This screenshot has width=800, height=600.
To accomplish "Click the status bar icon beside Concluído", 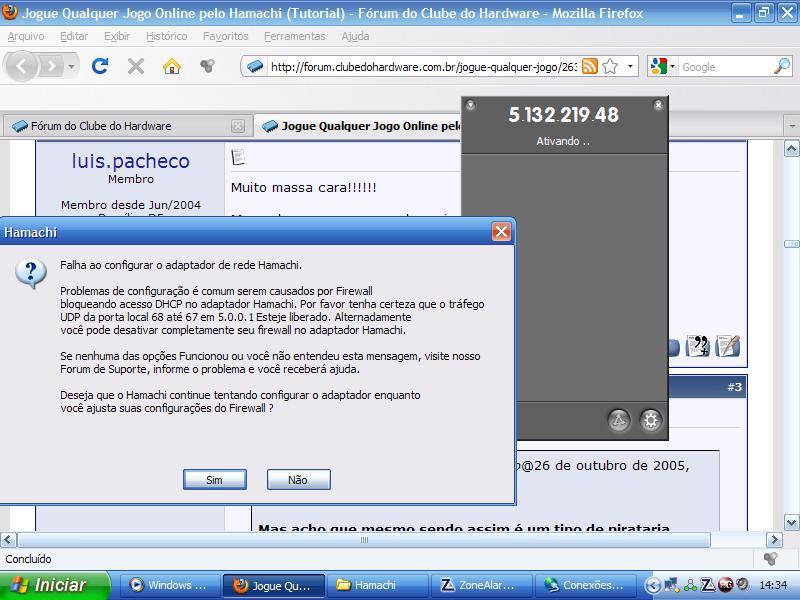I will pos(770,559).
